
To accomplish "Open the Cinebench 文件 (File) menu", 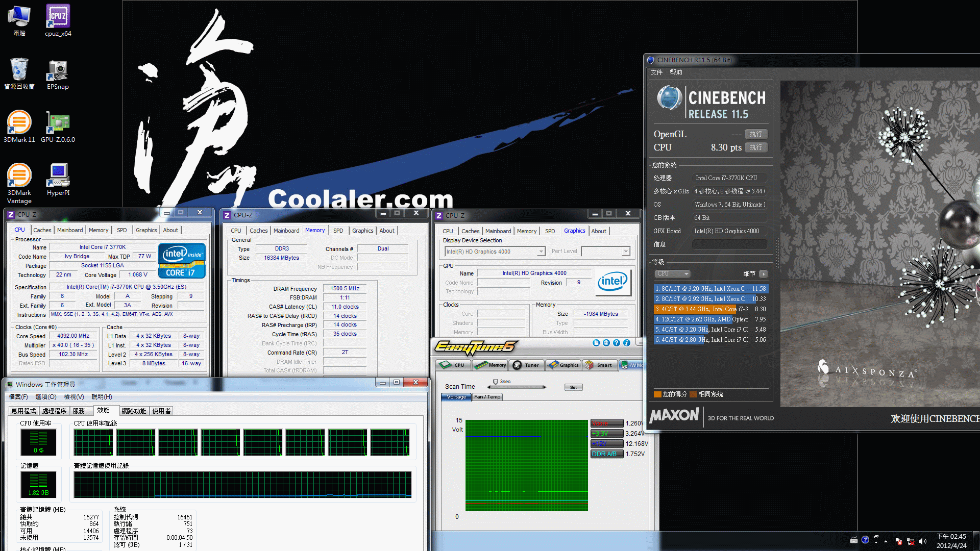I will coord(656,72).
